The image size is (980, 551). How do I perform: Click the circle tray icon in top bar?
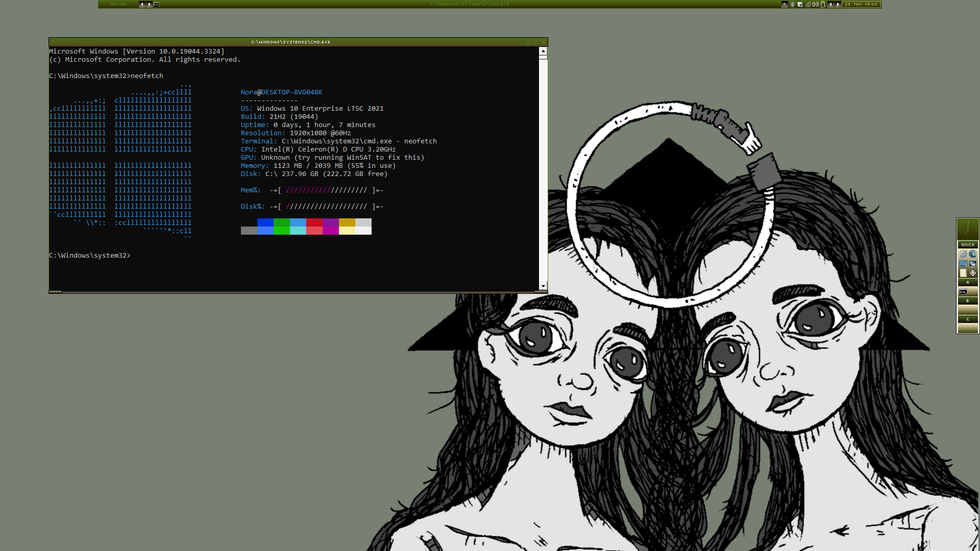click(785, 4)
